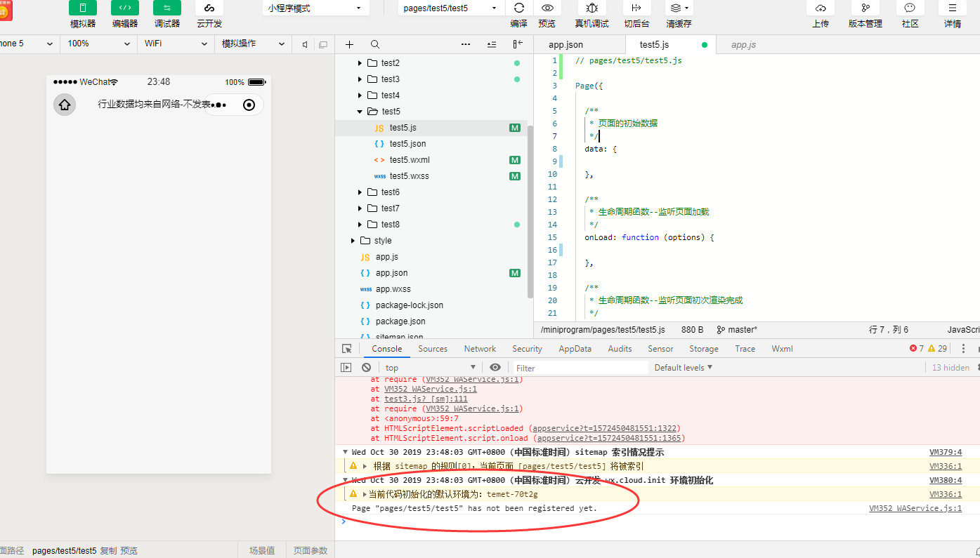Open the Mini Program mode (小程序模式) dropdown
The height and width of the screenshot is (558, 980).
click(x=315, y=8)
